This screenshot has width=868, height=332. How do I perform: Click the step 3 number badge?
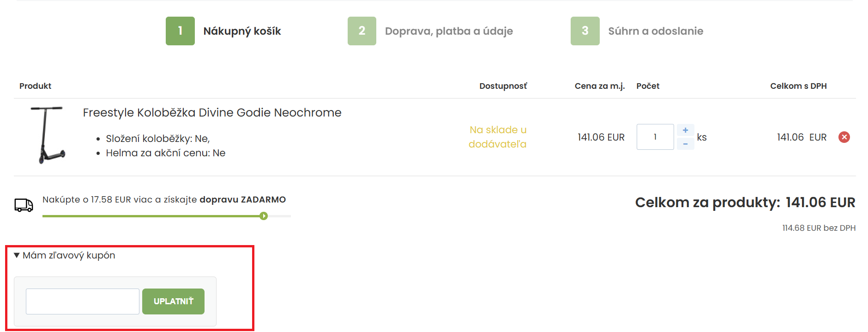point(585,31)
